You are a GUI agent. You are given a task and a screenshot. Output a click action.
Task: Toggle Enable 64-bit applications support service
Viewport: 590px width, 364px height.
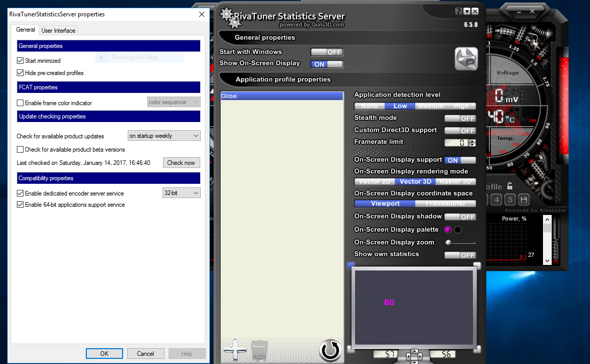[x=20, y=205]
